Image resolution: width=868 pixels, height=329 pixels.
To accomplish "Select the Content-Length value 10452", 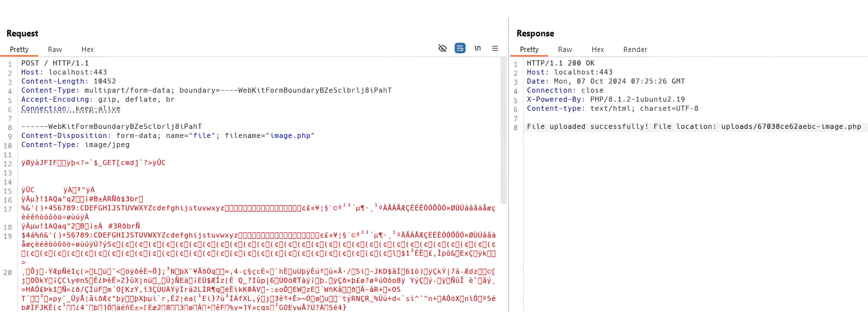I will tap(105, 81).
